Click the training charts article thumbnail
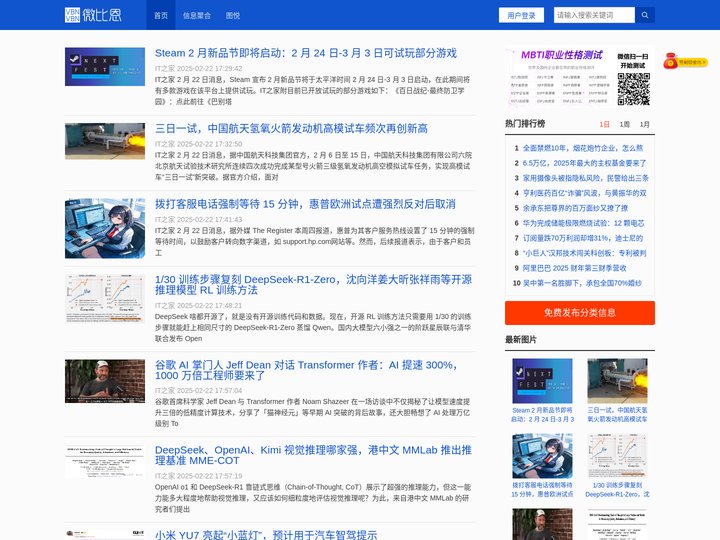Image resolution: width=720 pixels, height=540 pixels. coord(105,298)
